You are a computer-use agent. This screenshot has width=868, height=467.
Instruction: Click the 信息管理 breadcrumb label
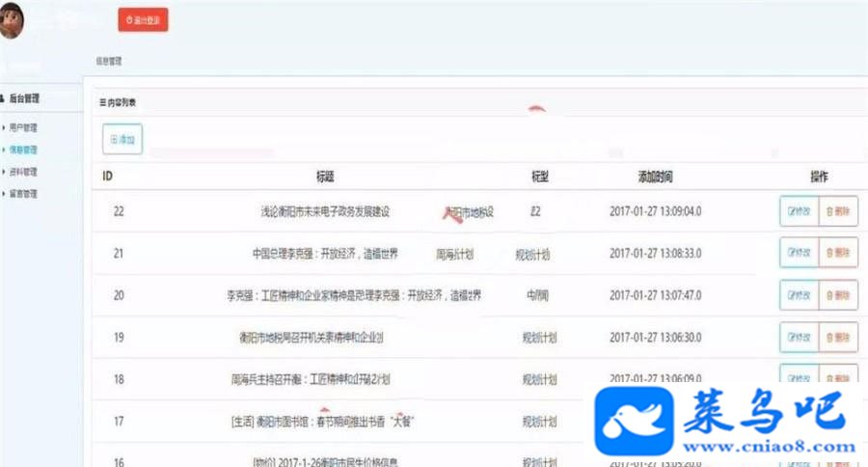[x=108, y=61]
